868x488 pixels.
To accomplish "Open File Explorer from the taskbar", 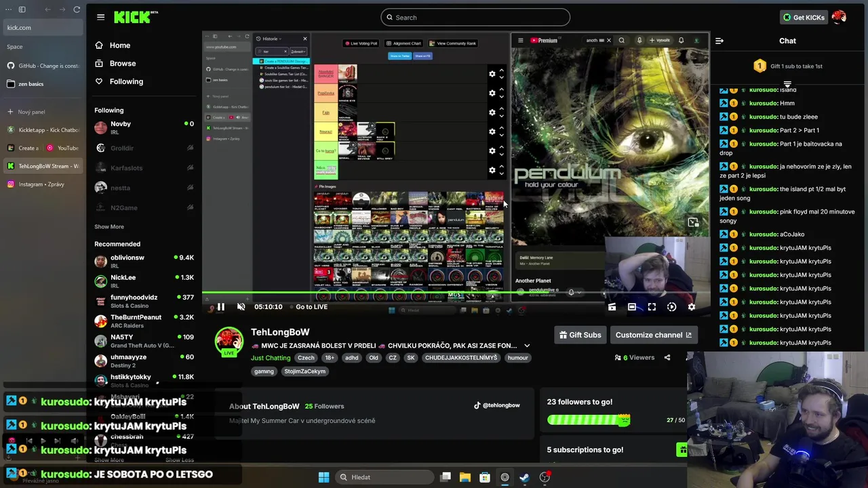I will (x=465, y=477).
